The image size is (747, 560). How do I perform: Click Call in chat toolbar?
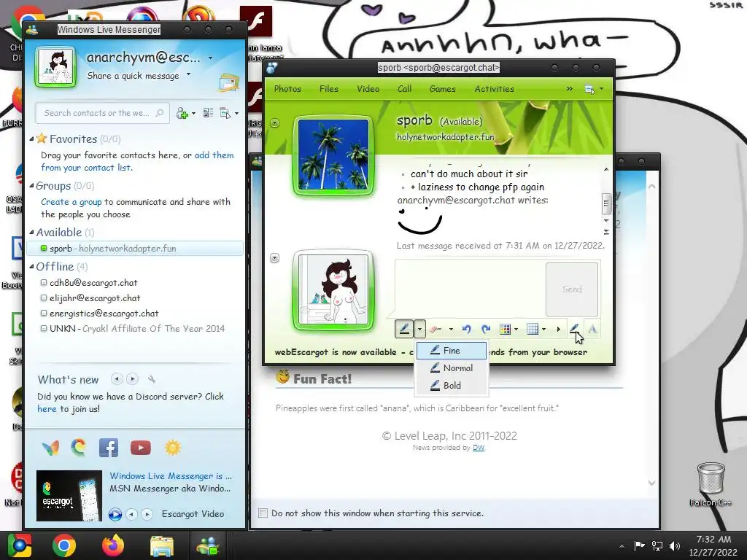pos(404,88)
